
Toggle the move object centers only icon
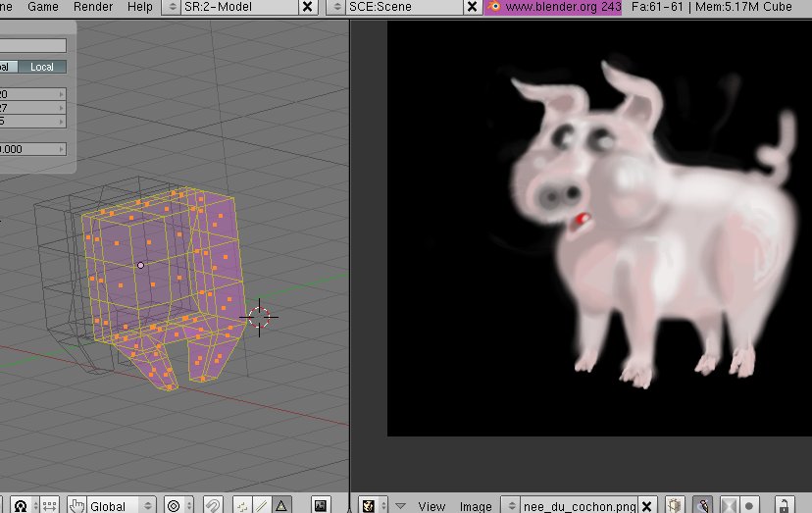click(x=50, y=505)
